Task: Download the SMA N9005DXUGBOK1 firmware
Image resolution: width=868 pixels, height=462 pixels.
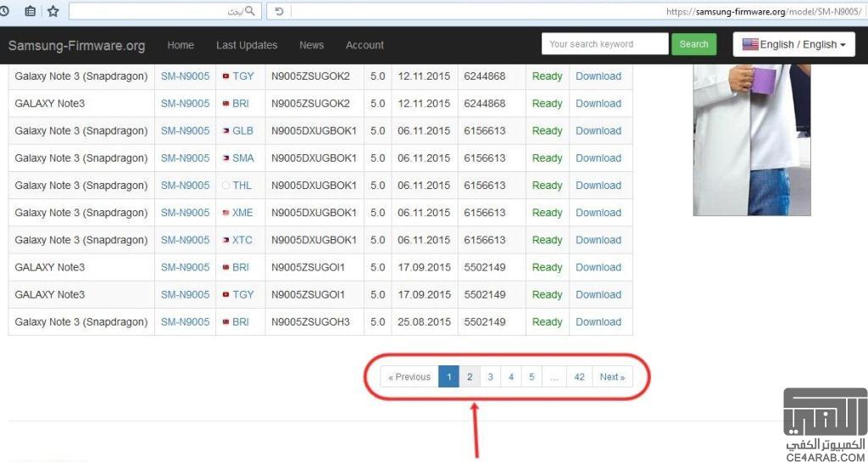Action: tap(598, 159)
